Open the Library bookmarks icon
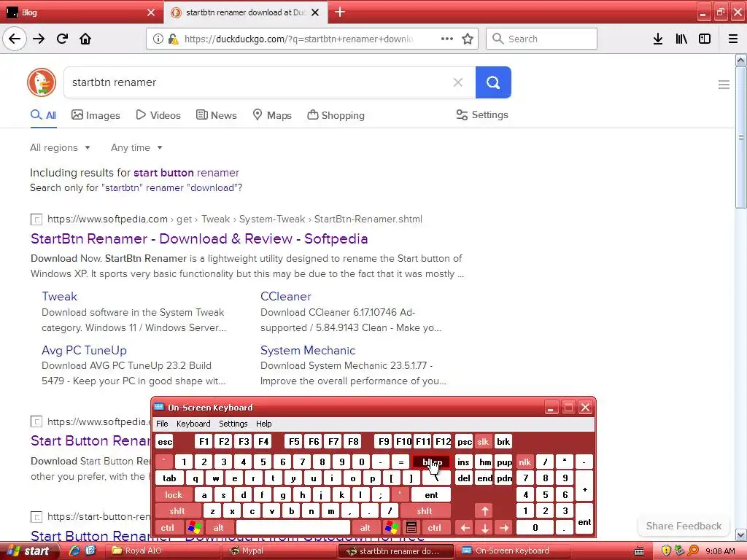This screenshot has width=747, height=560. (681, 39)
